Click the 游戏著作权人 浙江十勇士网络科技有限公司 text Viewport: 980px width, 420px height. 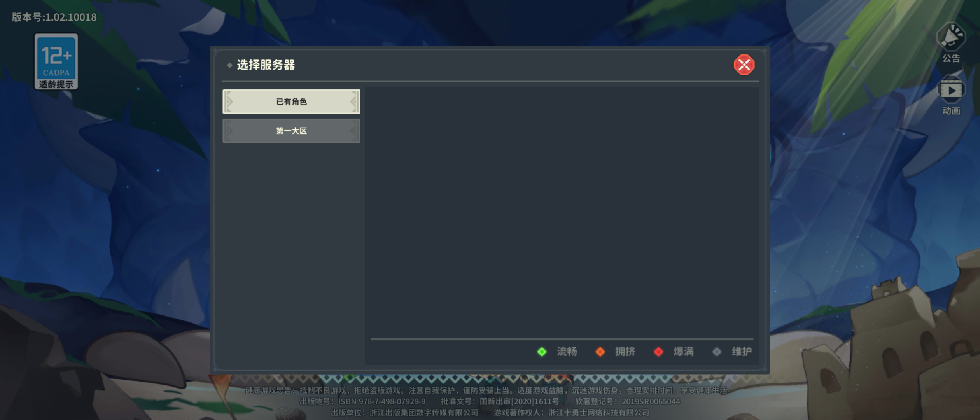coord(572,412)
